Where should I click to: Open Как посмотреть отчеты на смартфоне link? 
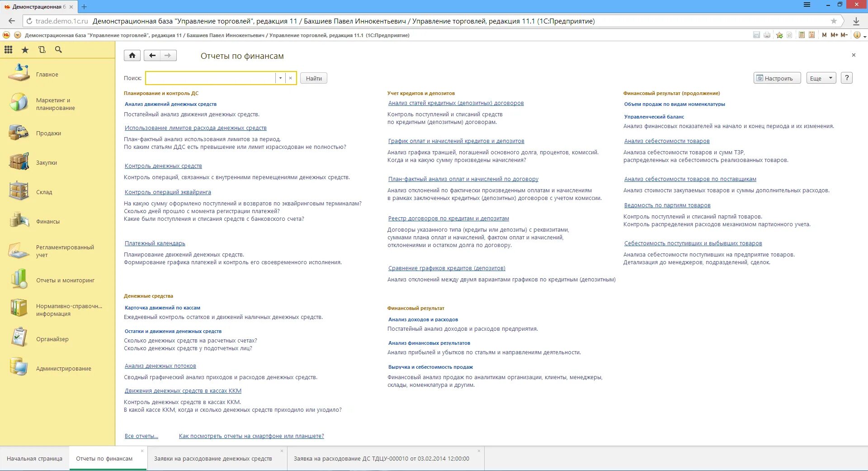click(x=251, y=436)
